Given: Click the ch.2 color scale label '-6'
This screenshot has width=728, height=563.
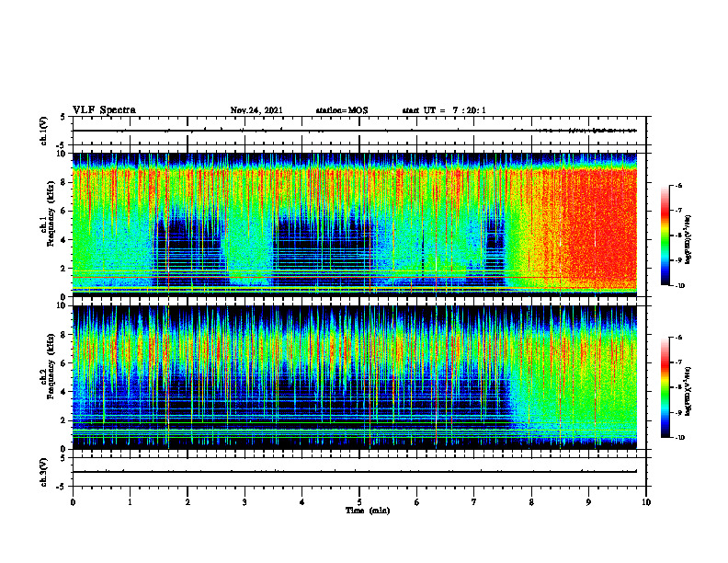Looking at the screenshot, I should pos(678,338).
